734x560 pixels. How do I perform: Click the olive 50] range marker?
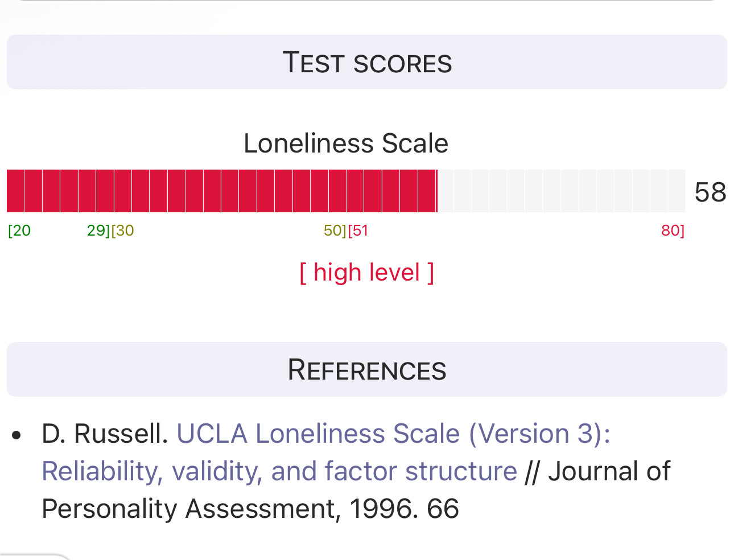(335, 230)
